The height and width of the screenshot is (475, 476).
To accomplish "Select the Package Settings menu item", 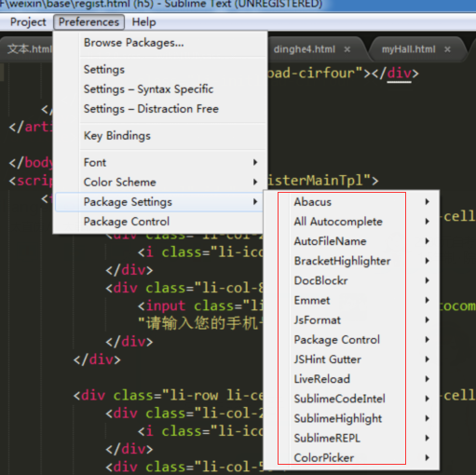I will 160,202.
